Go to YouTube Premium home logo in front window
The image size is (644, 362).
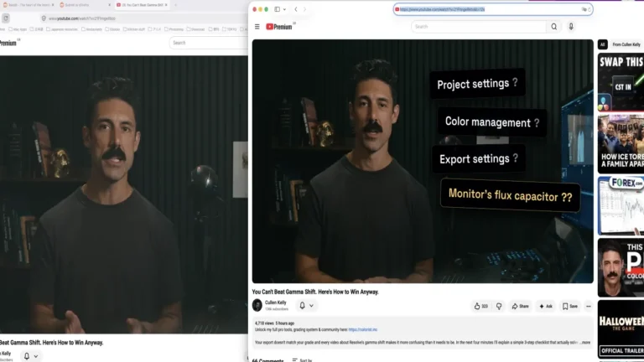pos(280,27)
